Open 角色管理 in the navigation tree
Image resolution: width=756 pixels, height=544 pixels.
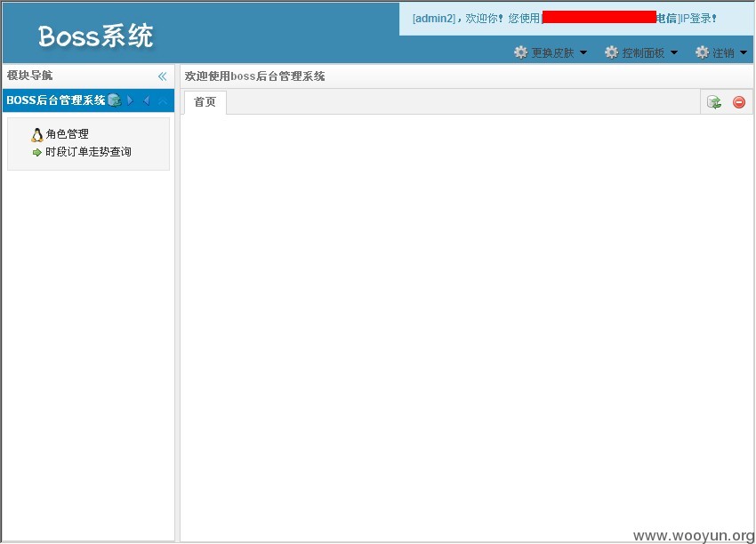tap(67, 134)
